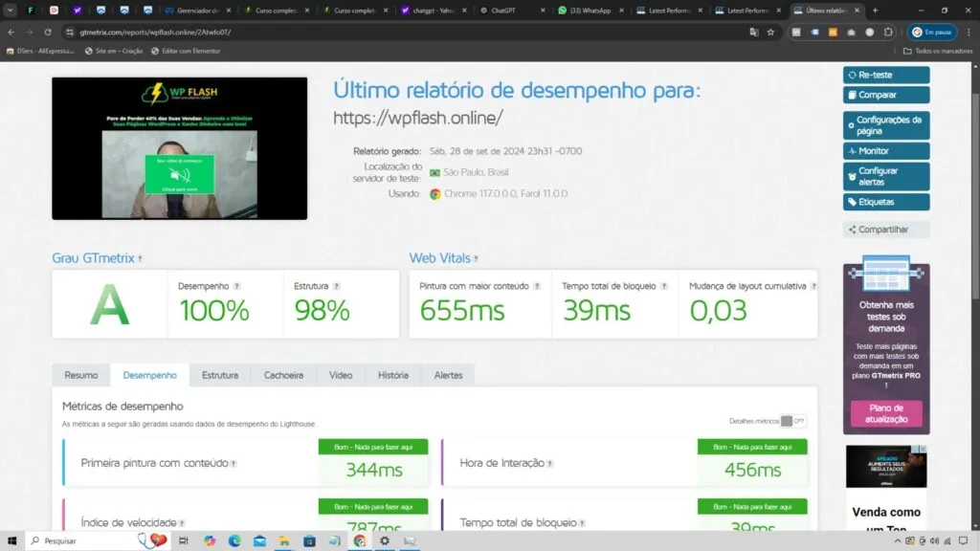Click the 456ms Hora de Interação value
Image resolution: width=980 pixels, height=551 pixels.
click(752, 470)
